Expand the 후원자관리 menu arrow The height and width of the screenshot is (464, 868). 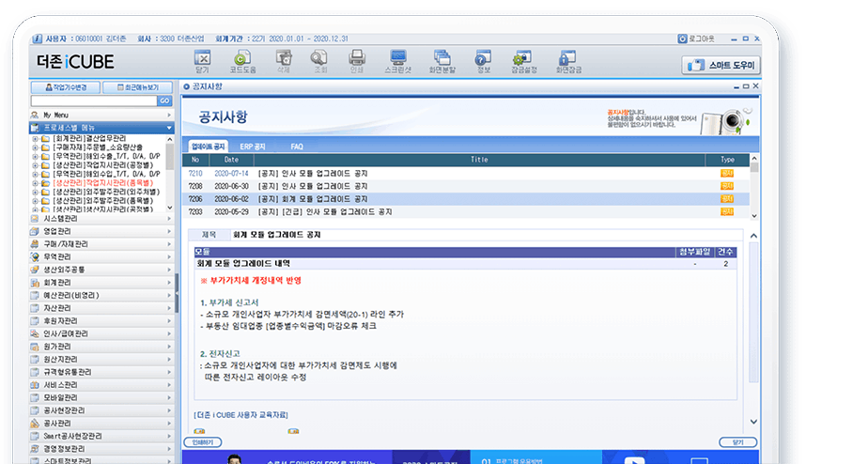pos(169,320)
